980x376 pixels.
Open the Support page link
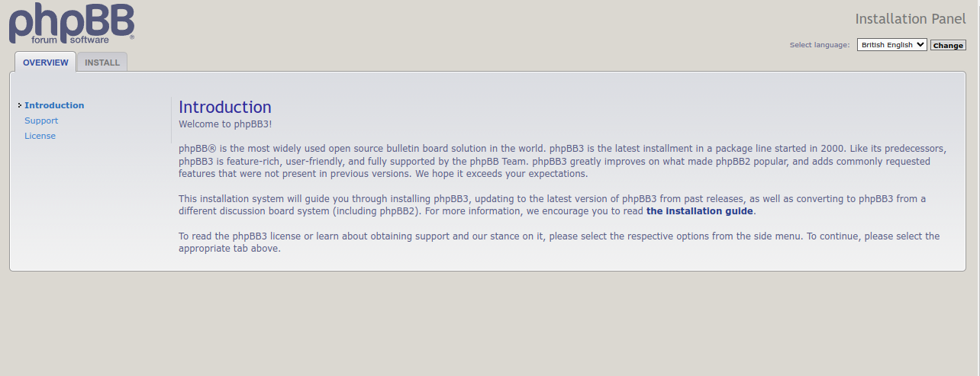41,121
